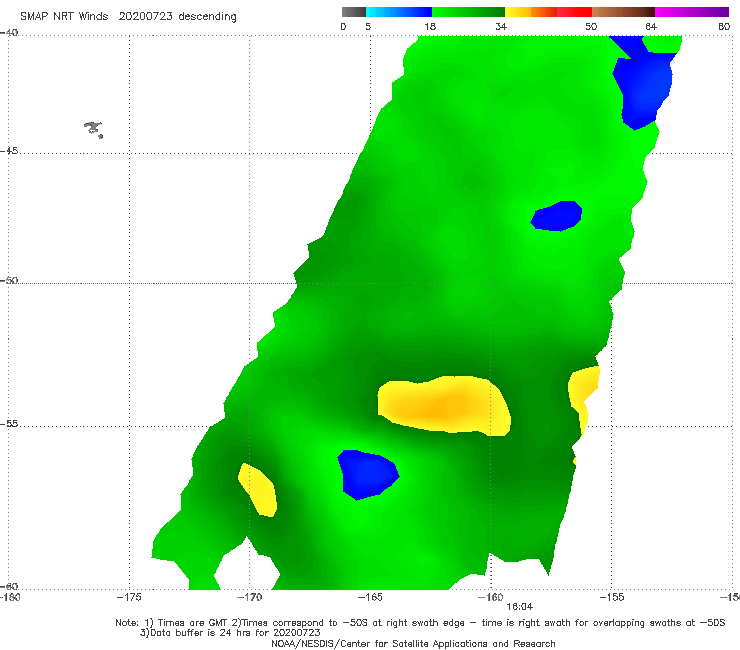
Task: Click the '-165' longitude axis label
Action: pos(370,598)
